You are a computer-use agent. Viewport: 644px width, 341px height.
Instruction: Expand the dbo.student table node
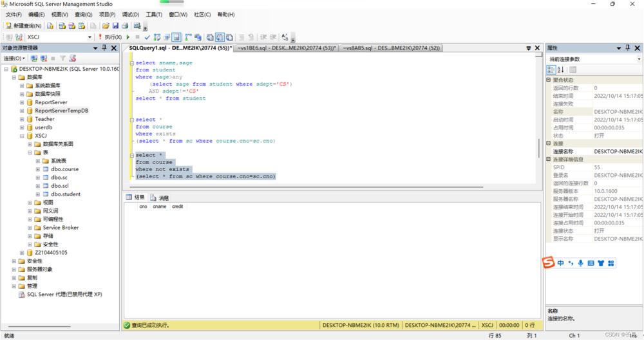(x=37, y=194)
